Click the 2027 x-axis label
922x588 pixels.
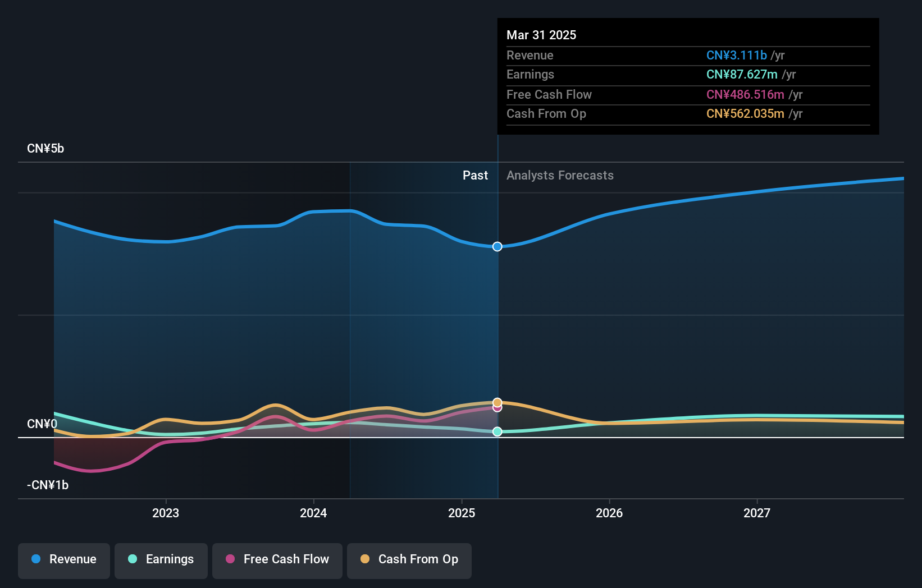(x=757, y=513)
